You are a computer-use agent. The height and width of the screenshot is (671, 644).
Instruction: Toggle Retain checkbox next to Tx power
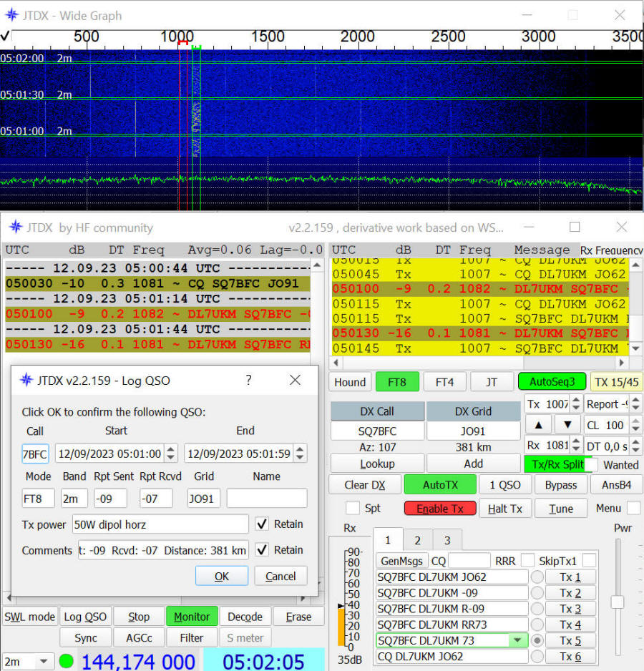pyautogui.click(x=263, y=524)
